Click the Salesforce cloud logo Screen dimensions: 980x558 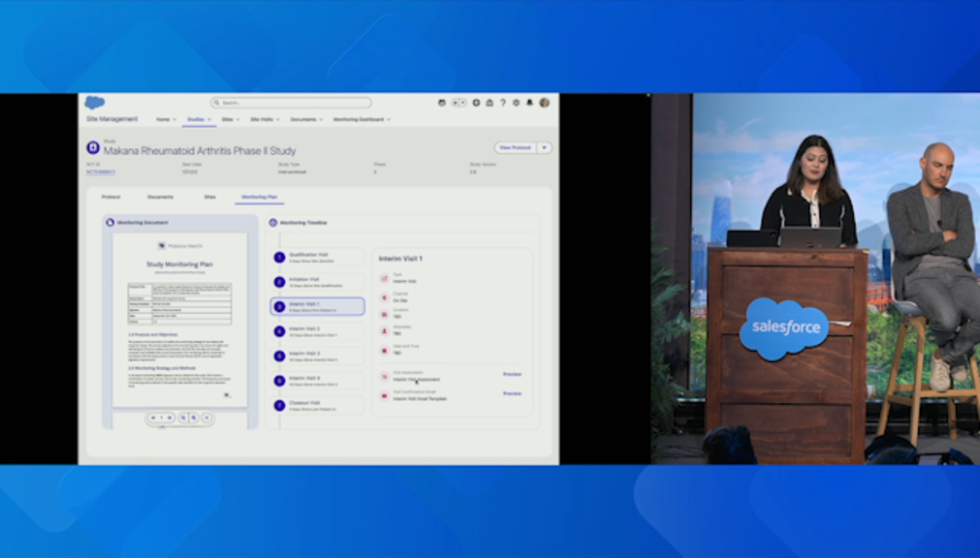94,103
